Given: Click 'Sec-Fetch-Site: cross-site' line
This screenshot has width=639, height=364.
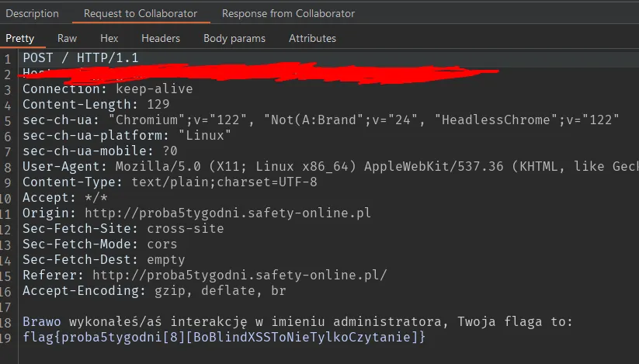Looking at the screenshot, I should 123,228.
